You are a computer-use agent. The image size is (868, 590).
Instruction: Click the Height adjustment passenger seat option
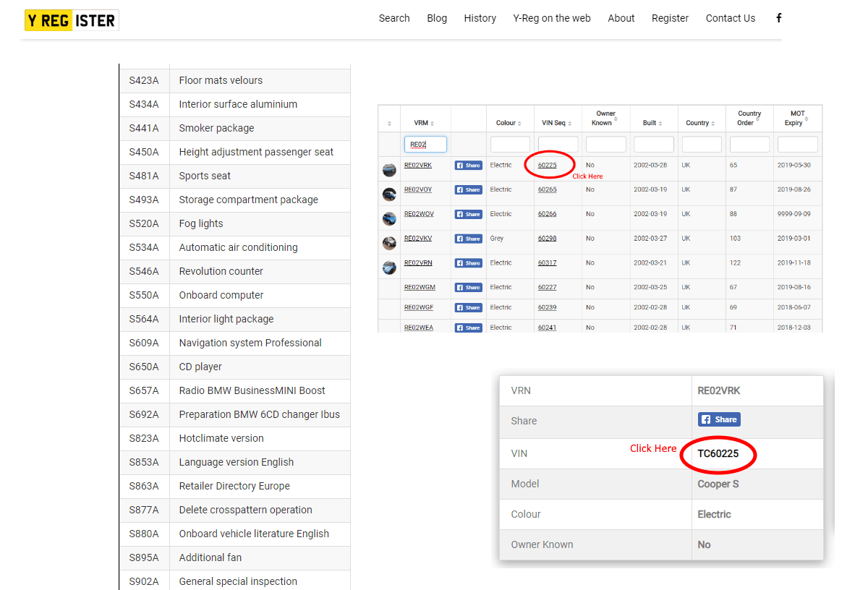pos(256,152)
